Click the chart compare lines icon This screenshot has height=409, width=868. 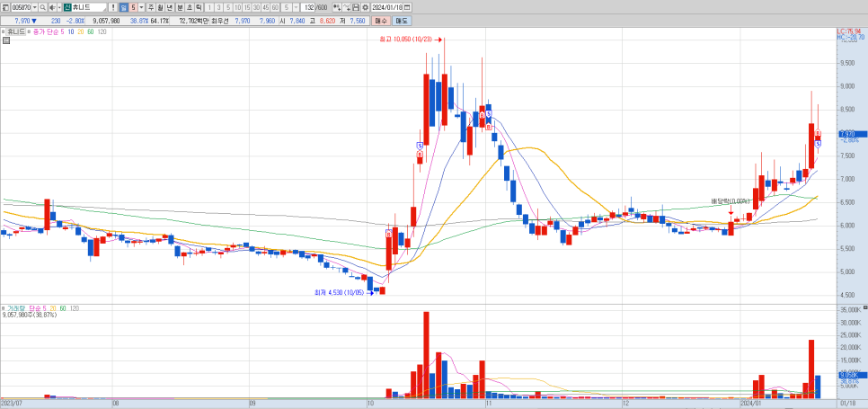point(347,7)
